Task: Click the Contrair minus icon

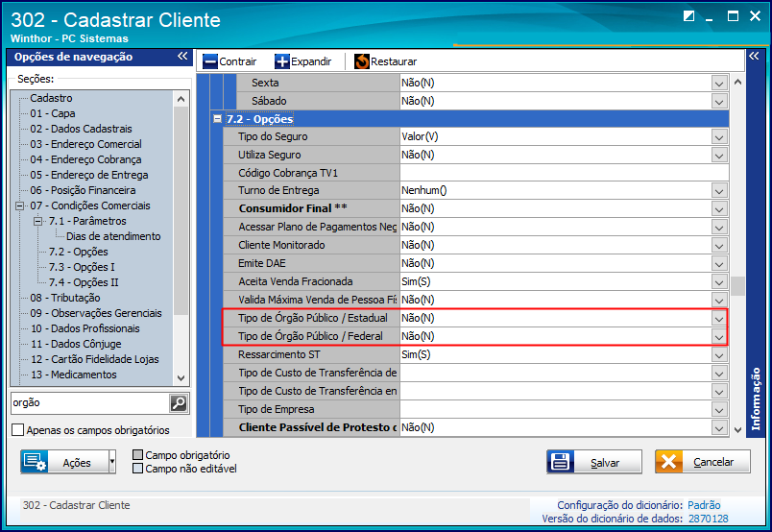Action: (210, 61)
